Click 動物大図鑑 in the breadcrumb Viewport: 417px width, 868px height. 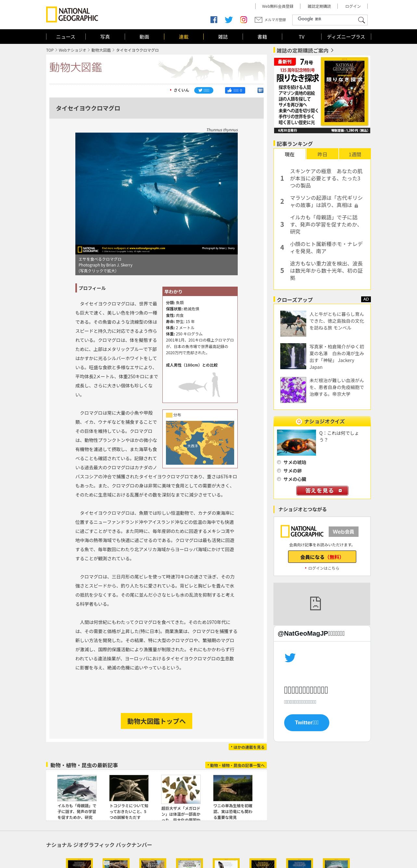[x=101, y=50]
